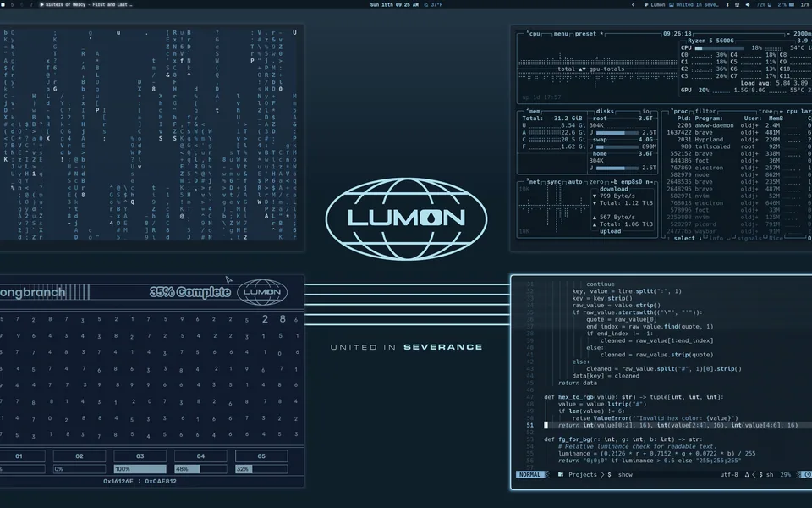This screenshot has width=812, height=508.
Task: Click the 0x0AE812 hex coordinate
Action: (x=161, y=481)
